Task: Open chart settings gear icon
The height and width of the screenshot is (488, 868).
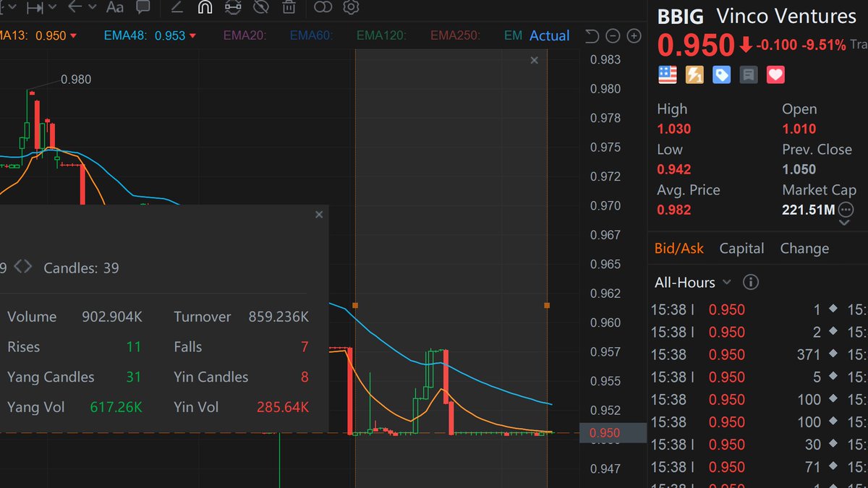Action: click(x=351, y=7)
